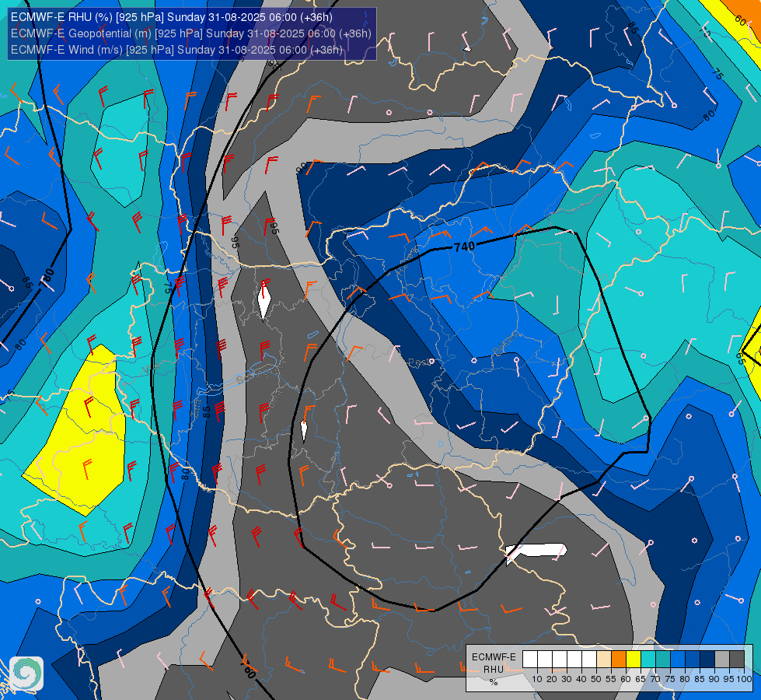Click the legend scale value 100
761x700 pixels.
pos(745,680)
